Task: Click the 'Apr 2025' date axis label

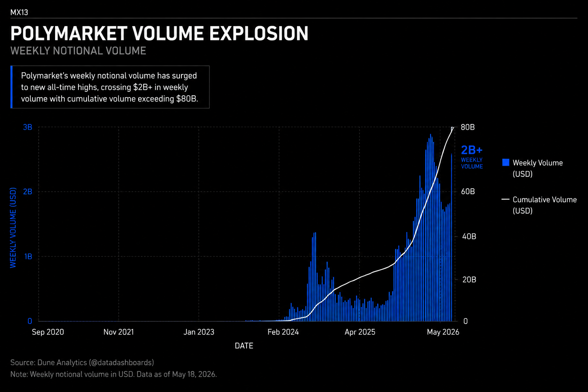Action: pyautogui.click(x=360, y=332)
